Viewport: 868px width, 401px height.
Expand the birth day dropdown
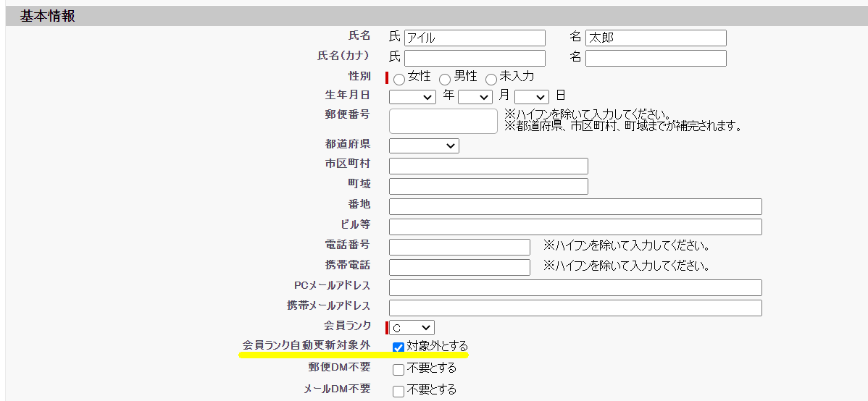[531, 97]
